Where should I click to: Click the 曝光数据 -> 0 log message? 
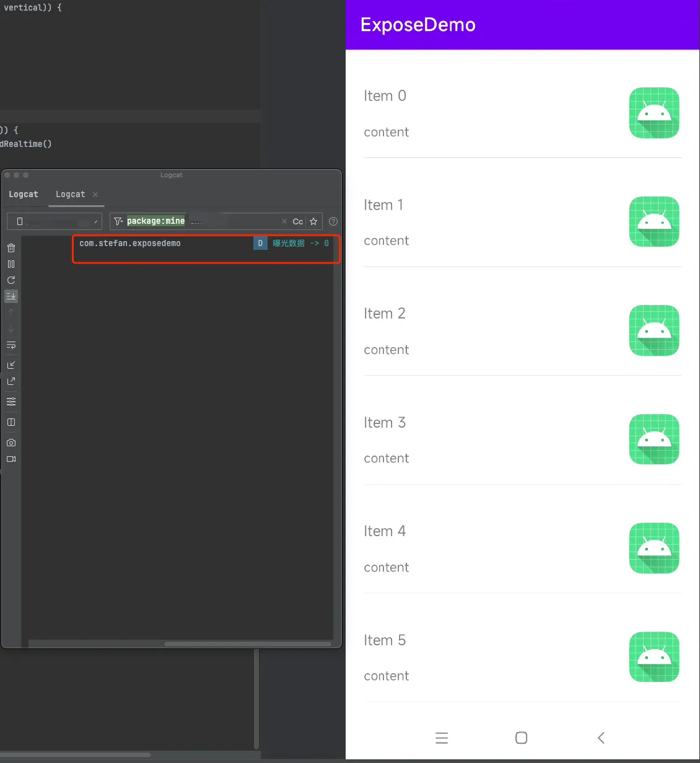point(301,243)
